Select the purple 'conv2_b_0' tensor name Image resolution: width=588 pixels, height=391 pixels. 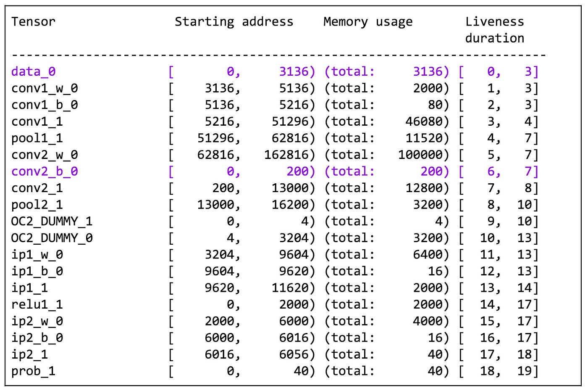tap(45, 172)
